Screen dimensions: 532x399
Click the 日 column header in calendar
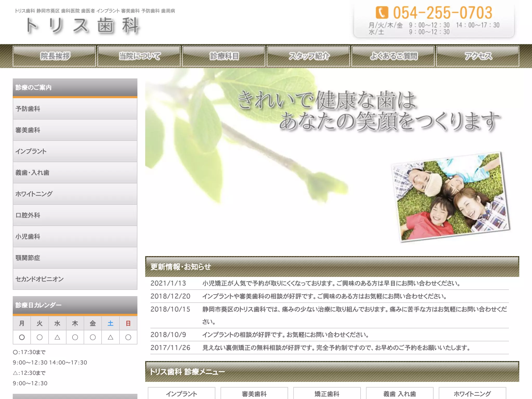coord(128,323)
